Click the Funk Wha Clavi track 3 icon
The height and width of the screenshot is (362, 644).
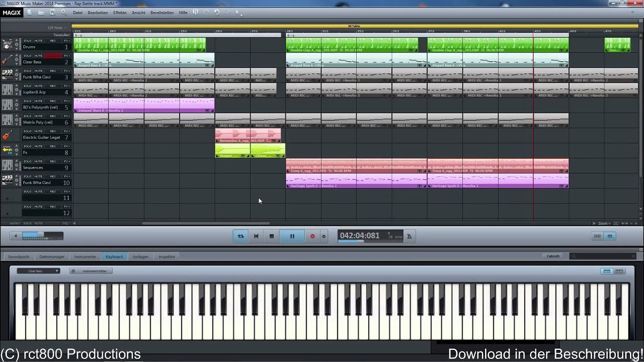[x=7, y=74]
